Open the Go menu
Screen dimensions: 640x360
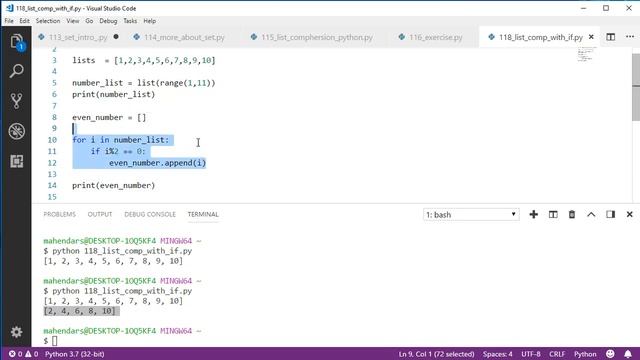coord(89,21)
